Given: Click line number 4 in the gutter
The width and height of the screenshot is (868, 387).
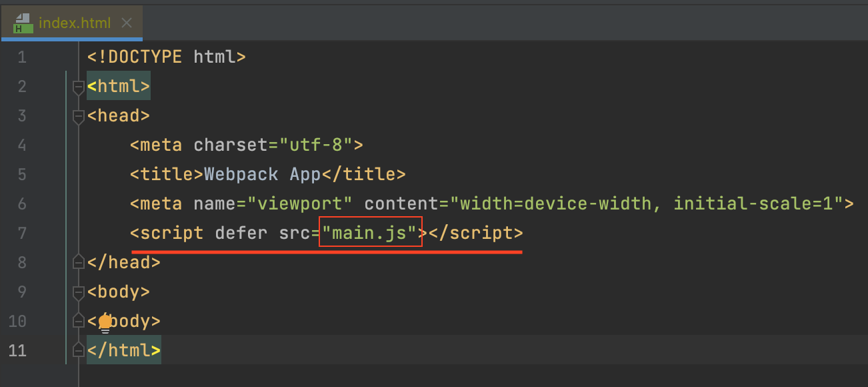Looking at the screenshot, I should click(x=22, y=145).
